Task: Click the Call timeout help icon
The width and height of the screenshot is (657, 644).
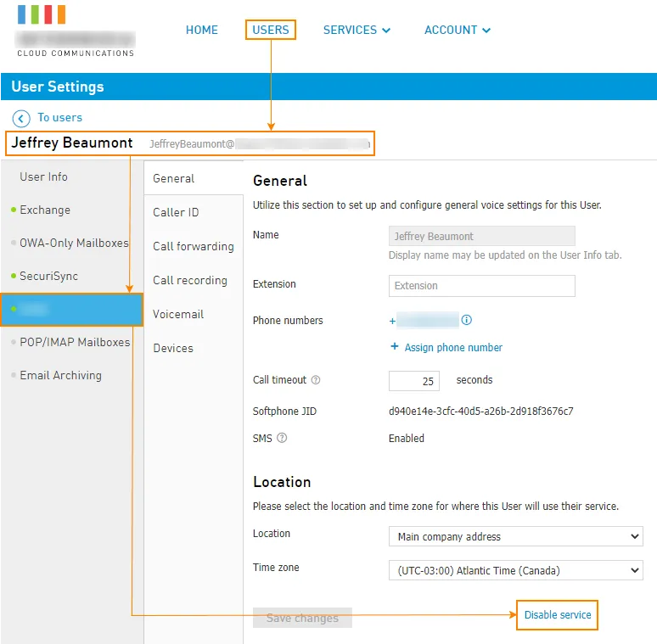Action: (316, 380)
